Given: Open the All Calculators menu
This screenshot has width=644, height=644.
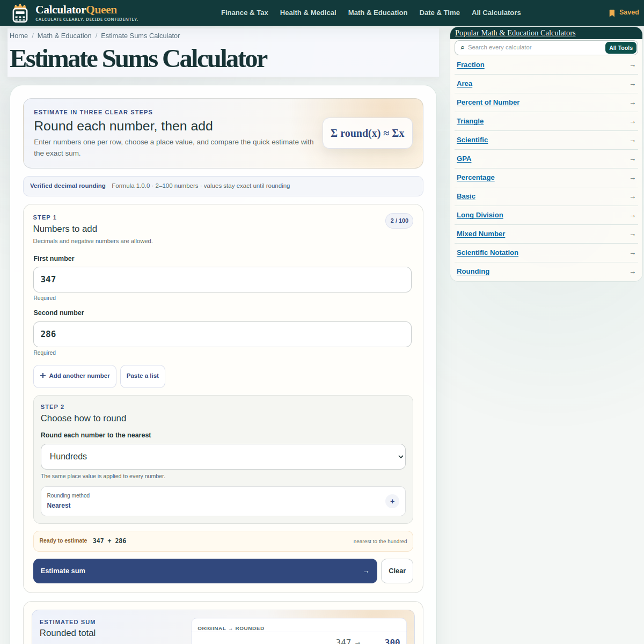Looking at the screenshot, I should tap(496, 13).
